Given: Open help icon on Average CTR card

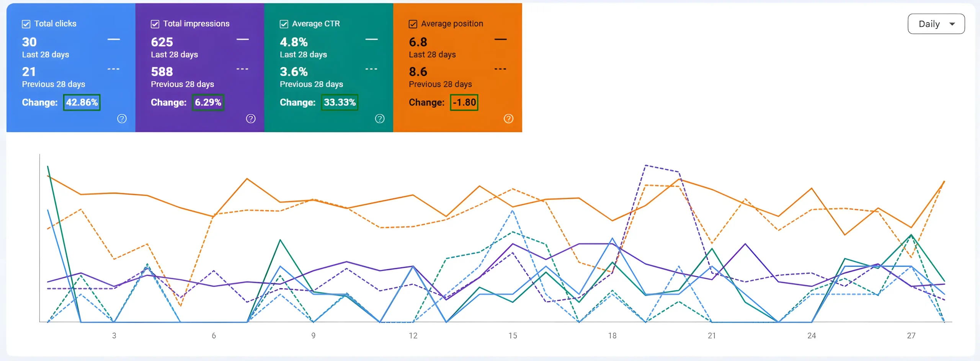Looking at the screenshot, I should point(380,119).
